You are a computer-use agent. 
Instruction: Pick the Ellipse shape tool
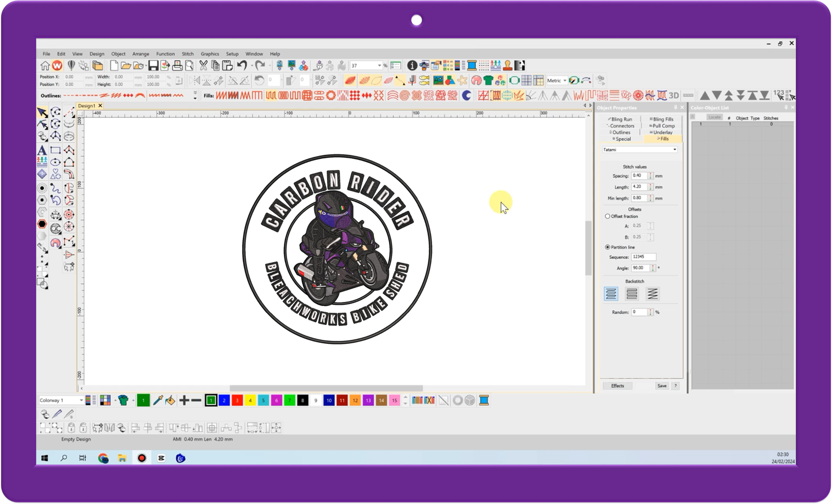click(x=56, y=162)
